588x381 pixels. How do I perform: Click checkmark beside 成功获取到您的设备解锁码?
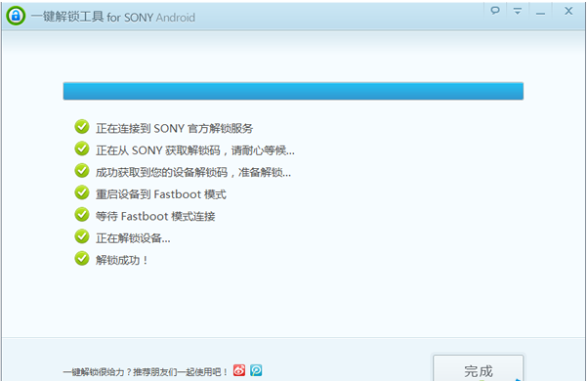[x=82, y=170]
